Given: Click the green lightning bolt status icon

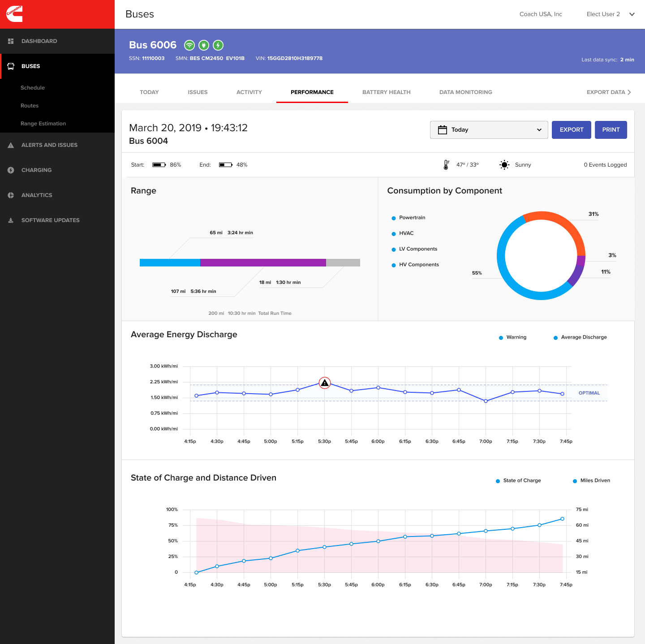Looking at the screenshot, I should [218, 45].
